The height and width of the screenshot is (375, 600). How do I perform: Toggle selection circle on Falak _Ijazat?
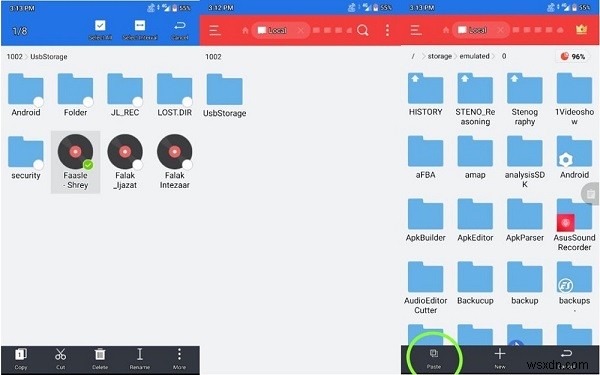pos(137,165)
